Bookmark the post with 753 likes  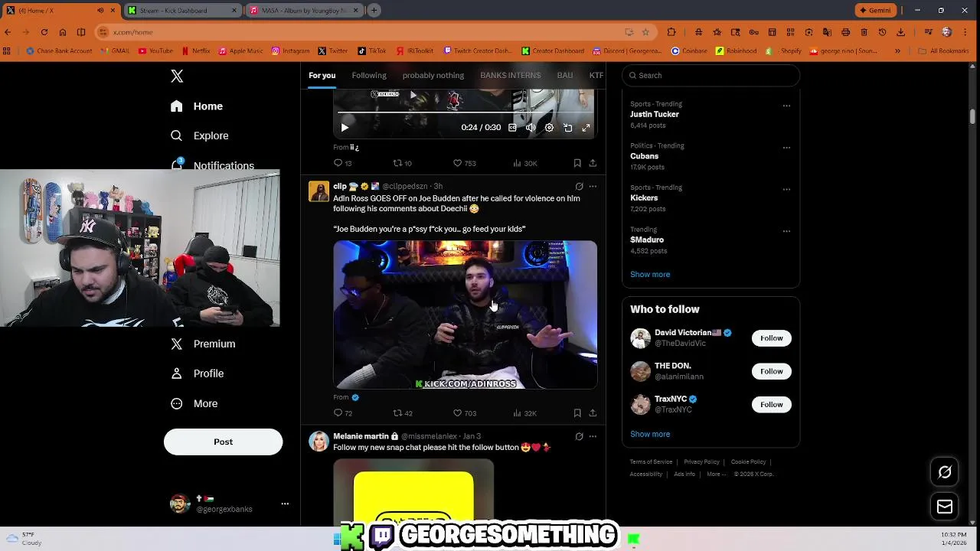[x=577, y=163]
